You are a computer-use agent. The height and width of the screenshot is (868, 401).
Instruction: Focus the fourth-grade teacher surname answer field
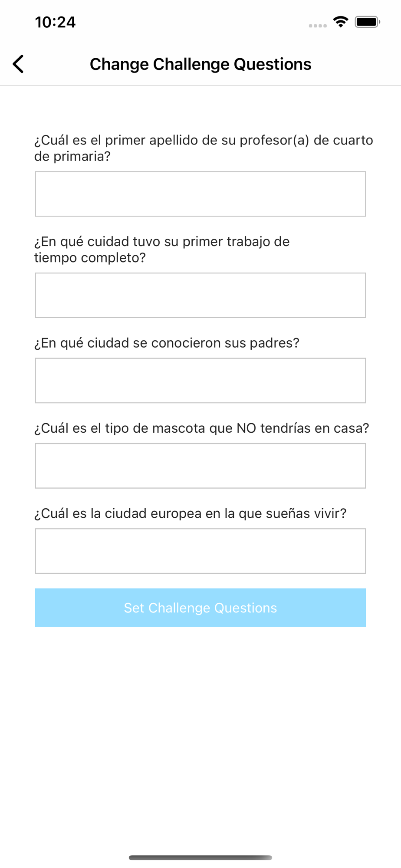pyautogui.click(x=200, y=194)
